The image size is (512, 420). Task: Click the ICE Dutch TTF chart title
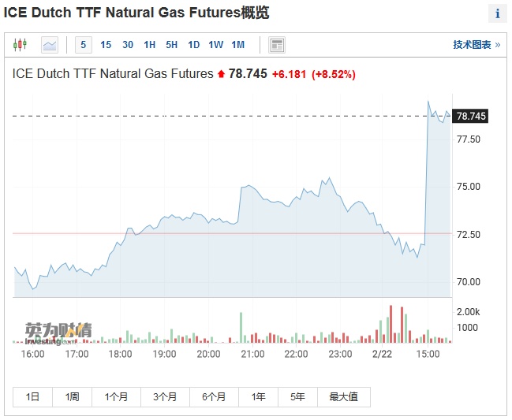pos(113,74)
